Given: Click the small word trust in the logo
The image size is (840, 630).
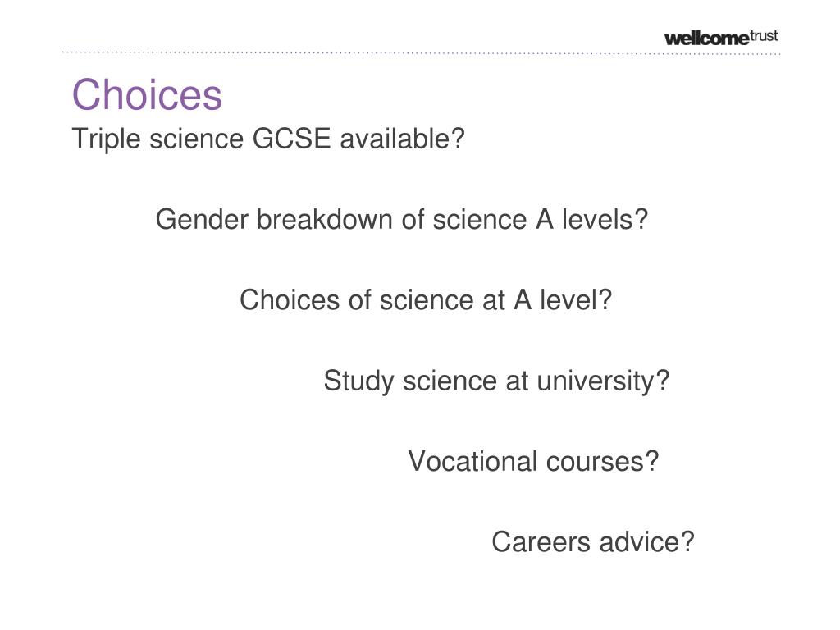Looking at the screenshot, I should (764, 36).
